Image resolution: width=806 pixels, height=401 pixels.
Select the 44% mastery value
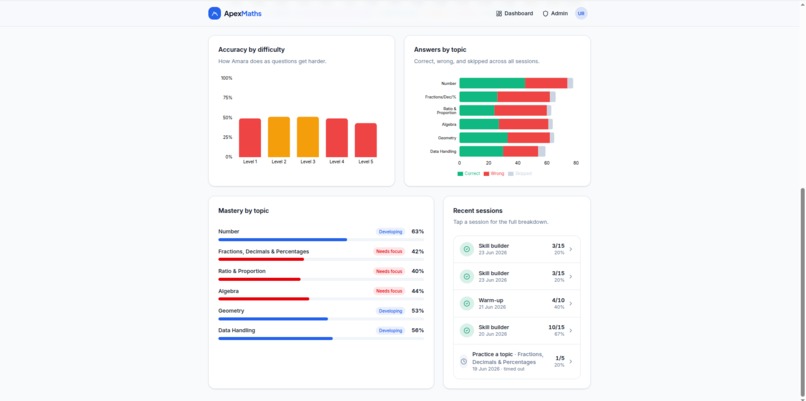(418, 291)
